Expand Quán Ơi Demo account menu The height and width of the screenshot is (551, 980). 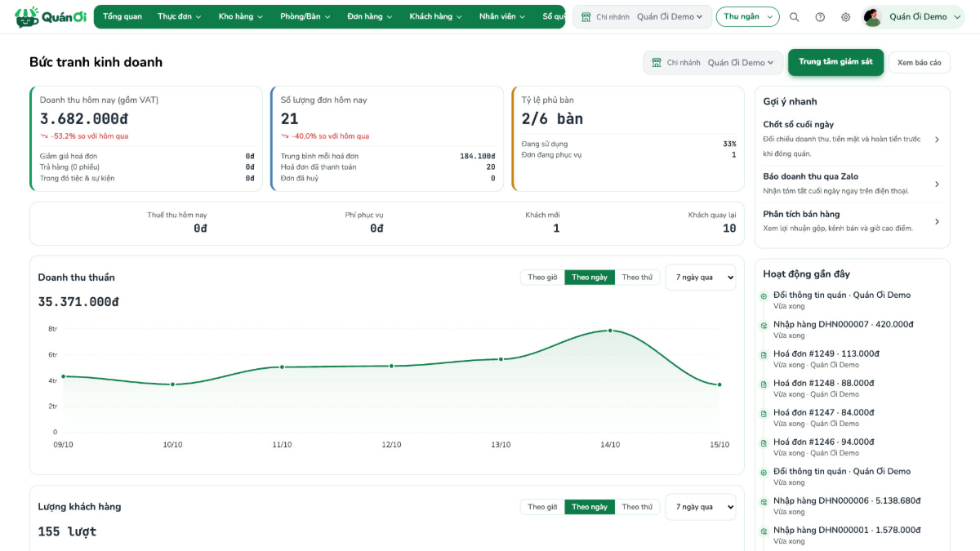pyautogui.click(x=913, y=17)
